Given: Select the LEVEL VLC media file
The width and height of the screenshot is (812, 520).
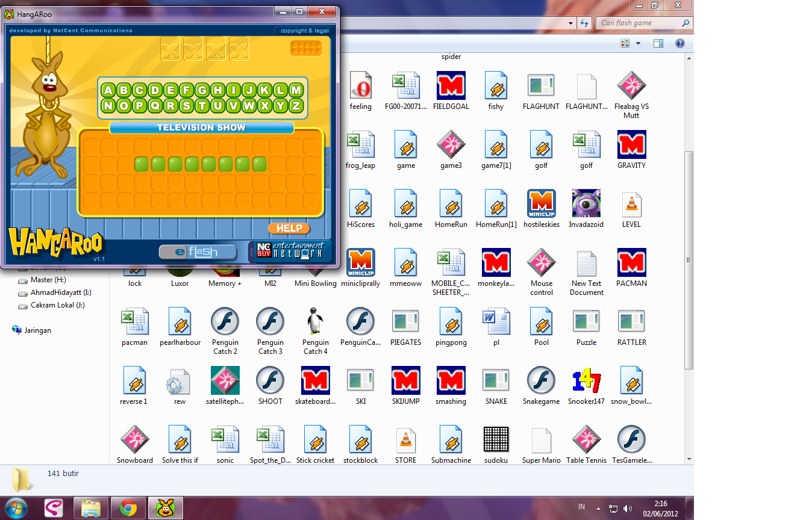Looking at the screenshot, I should [x=631, y=209].
